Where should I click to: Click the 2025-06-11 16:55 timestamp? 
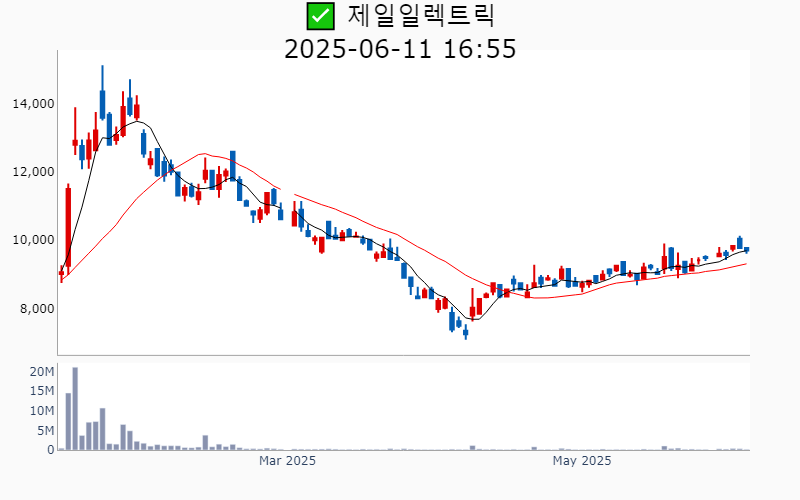pos(400,49)
